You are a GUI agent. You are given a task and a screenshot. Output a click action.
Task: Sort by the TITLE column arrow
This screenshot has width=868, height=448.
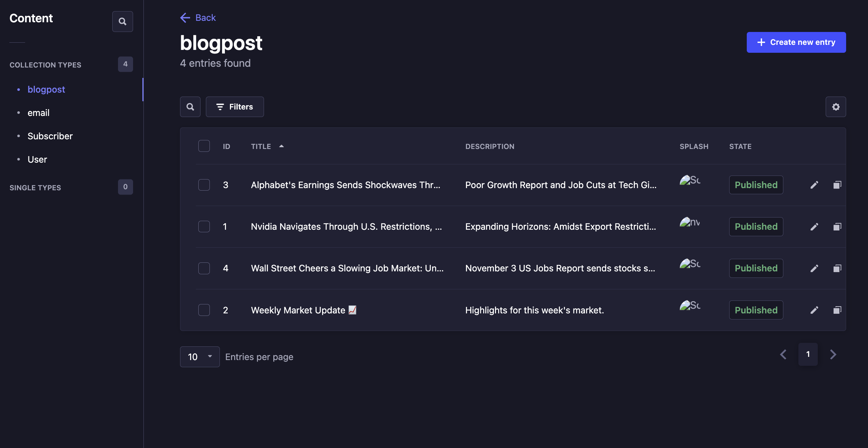[x=282, y=146]
